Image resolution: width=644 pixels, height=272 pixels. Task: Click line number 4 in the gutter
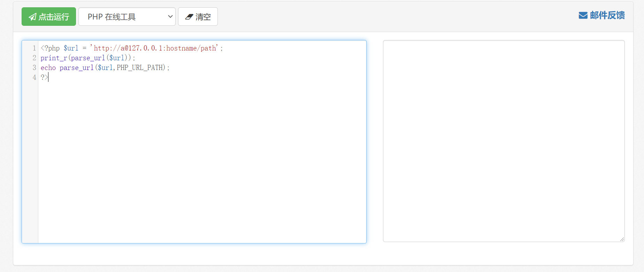34,77
